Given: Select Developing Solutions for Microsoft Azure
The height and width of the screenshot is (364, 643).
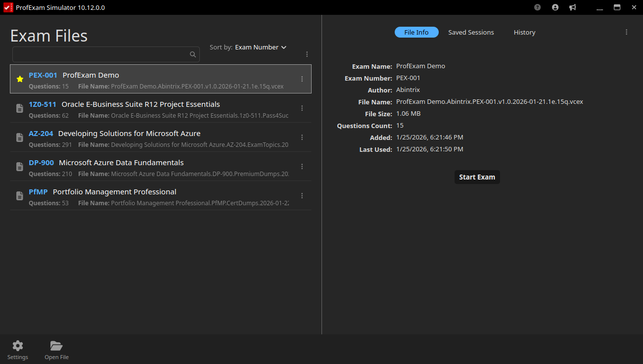Looking at the screenshot, I should 130,134.
